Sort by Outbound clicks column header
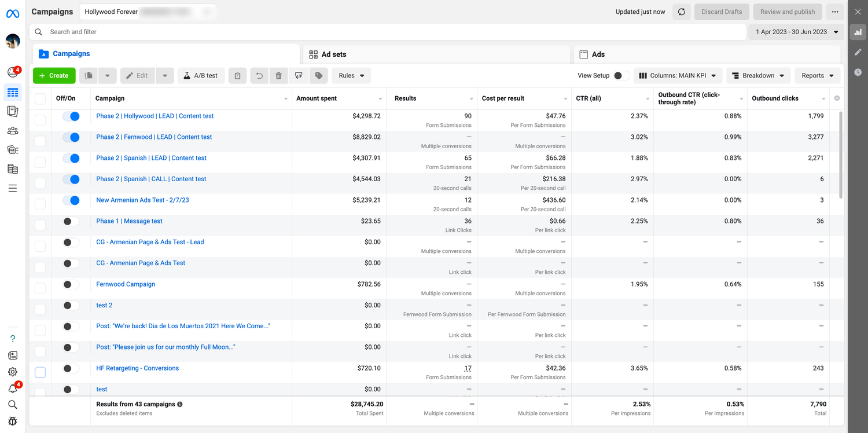Image resolution: width=868 pixels, height=433 pixels. (x=775, y=98)
